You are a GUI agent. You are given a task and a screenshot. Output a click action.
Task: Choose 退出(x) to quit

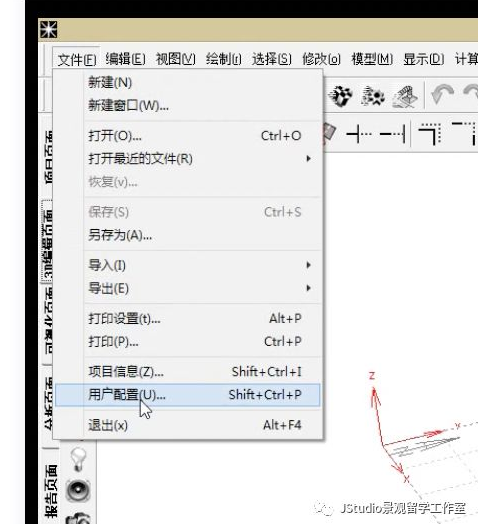188,425
